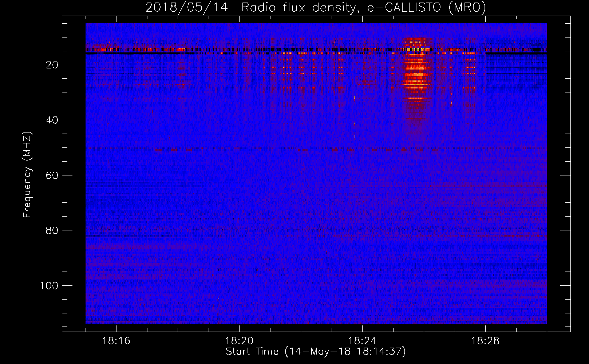
Task: Click the 18:24 time tick label
Action: point(362,341)
